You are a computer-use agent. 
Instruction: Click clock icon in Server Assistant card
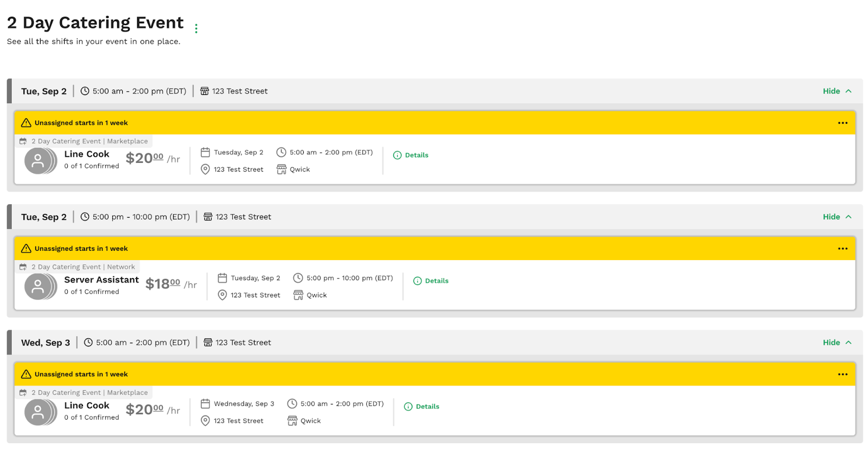[298, 278]
